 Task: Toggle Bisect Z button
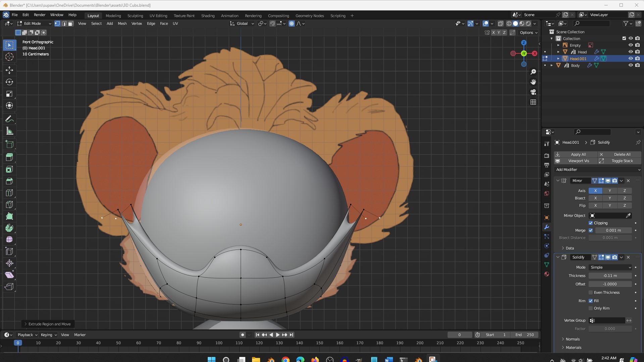[625, 198]
